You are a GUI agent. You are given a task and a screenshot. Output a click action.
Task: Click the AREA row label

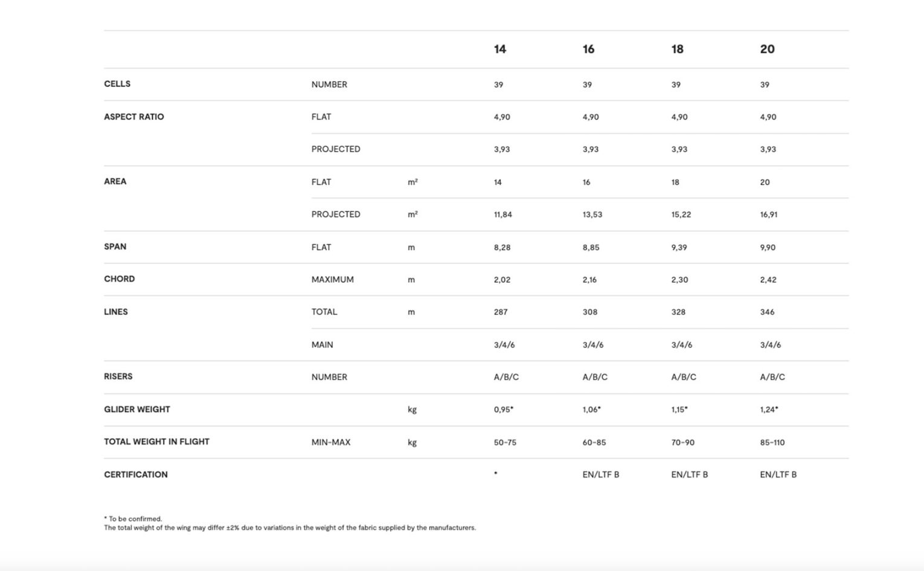(x=115, y=181)
